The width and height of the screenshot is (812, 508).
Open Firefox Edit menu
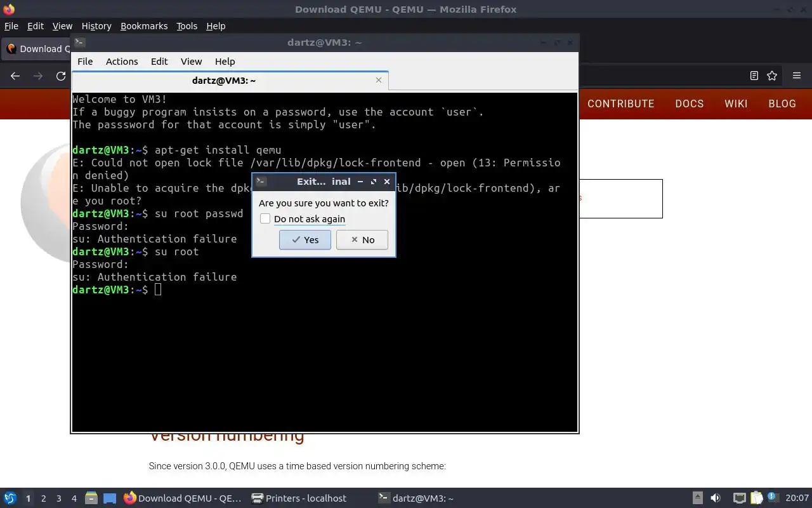pos(36,26)
